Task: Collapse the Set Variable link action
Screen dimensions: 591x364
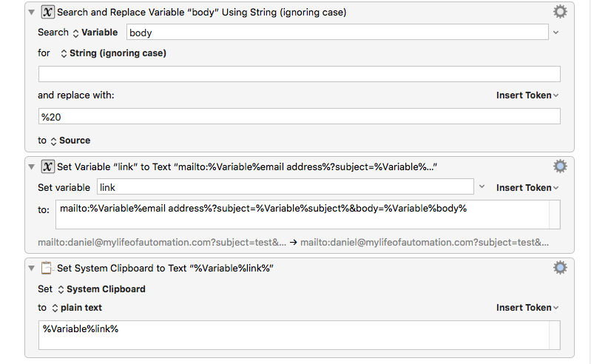Action: [32, 166]
